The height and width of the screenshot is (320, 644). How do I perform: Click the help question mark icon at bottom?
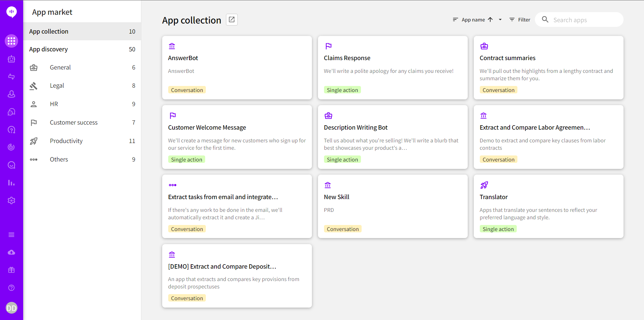tap(11, 288)
